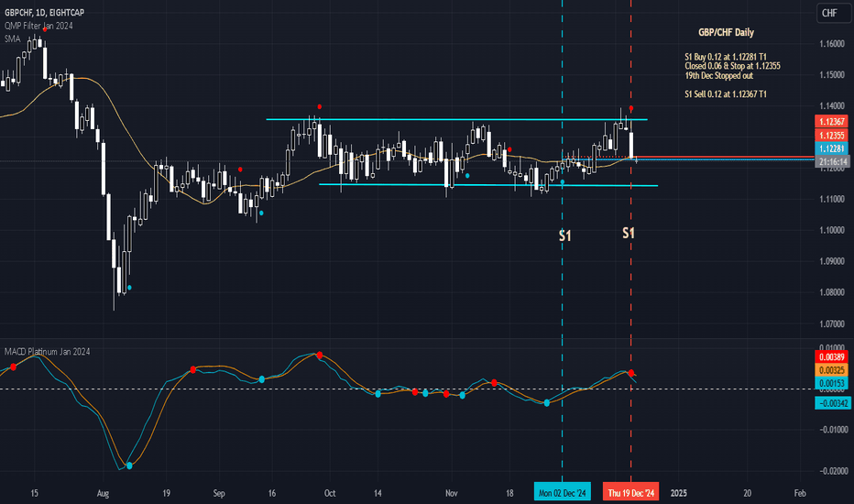Click the blue 1.12281 price label

[832, 148]
